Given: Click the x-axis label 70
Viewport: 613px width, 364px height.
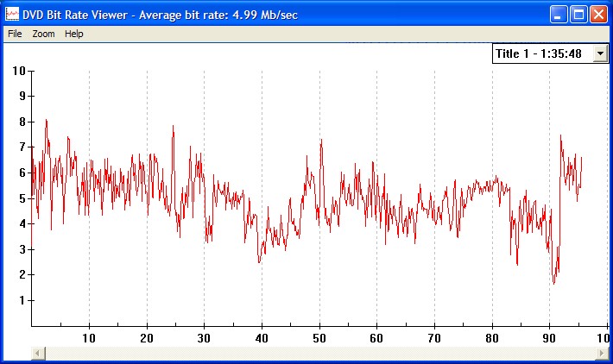Looking at the screenshot, I should (x=434, y=338).
